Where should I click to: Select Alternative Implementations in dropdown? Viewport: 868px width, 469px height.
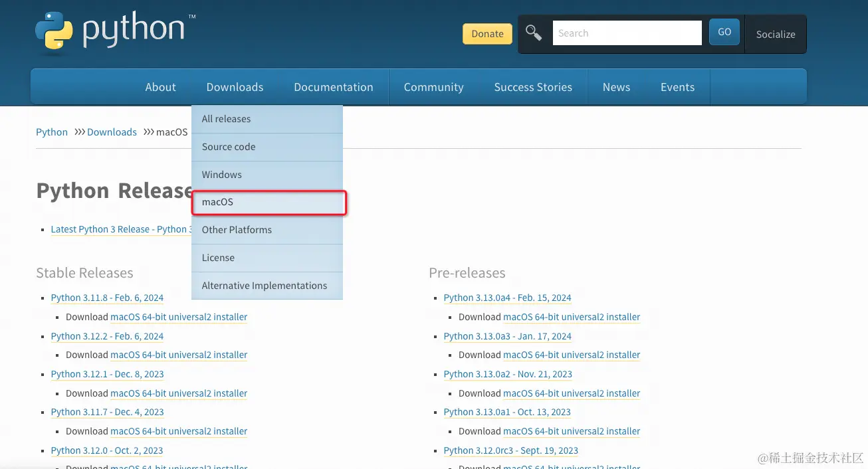click(x=267, y=286)
